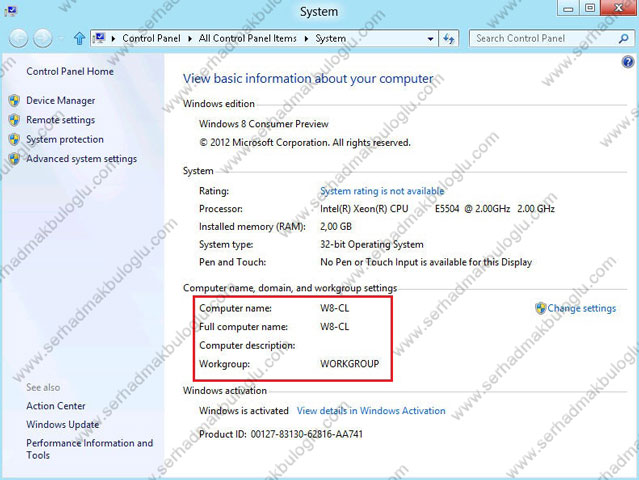Open the address bar history dropdown
Image resolution: width=639 pixels, height=480 pixels.
point(430,39)
